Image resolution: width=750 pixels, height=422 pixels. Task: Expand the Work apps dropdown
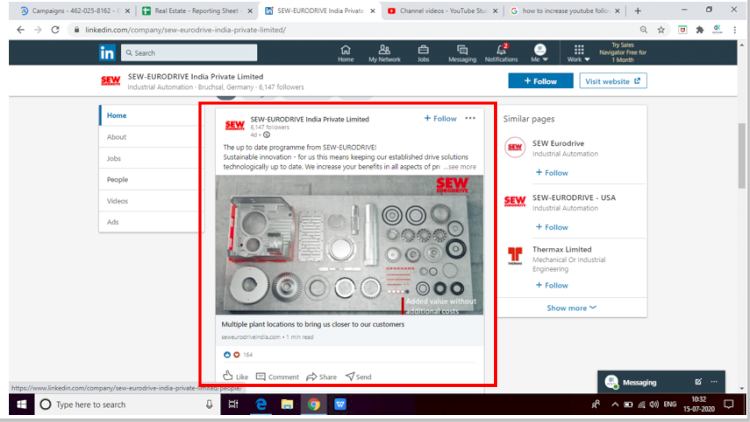click(575, 52)
